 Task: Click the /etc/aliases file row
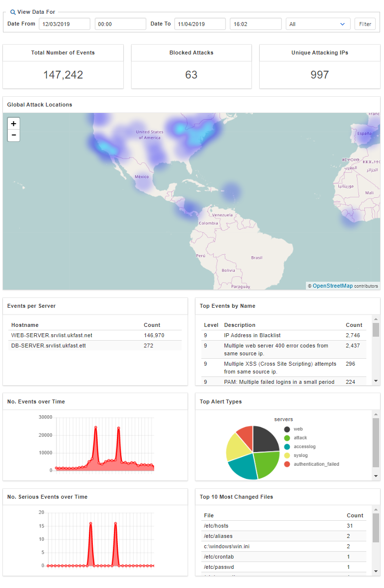284,536
